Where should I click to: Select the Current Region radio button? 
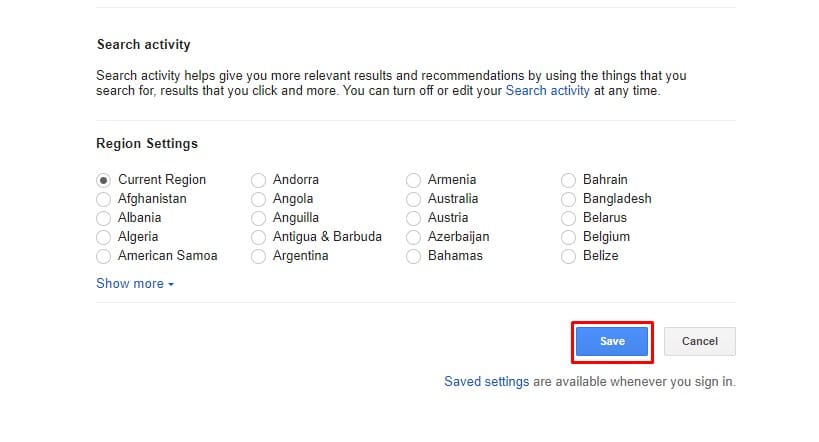point(104,180)
